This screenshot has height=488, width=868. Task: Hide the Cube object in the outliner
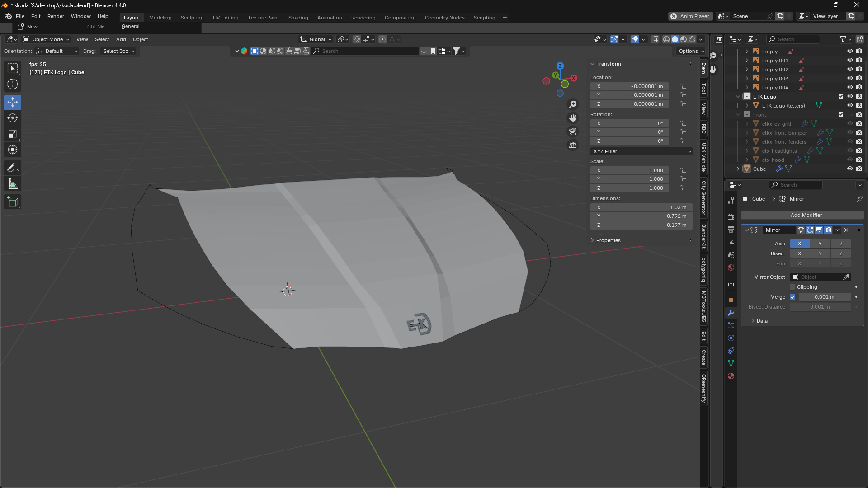tap(850, 169)
